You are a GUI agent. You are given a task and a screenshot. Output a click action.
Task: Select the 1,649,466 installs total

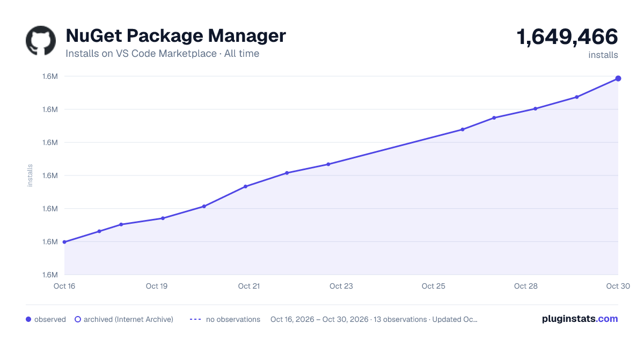pos(567,37)
